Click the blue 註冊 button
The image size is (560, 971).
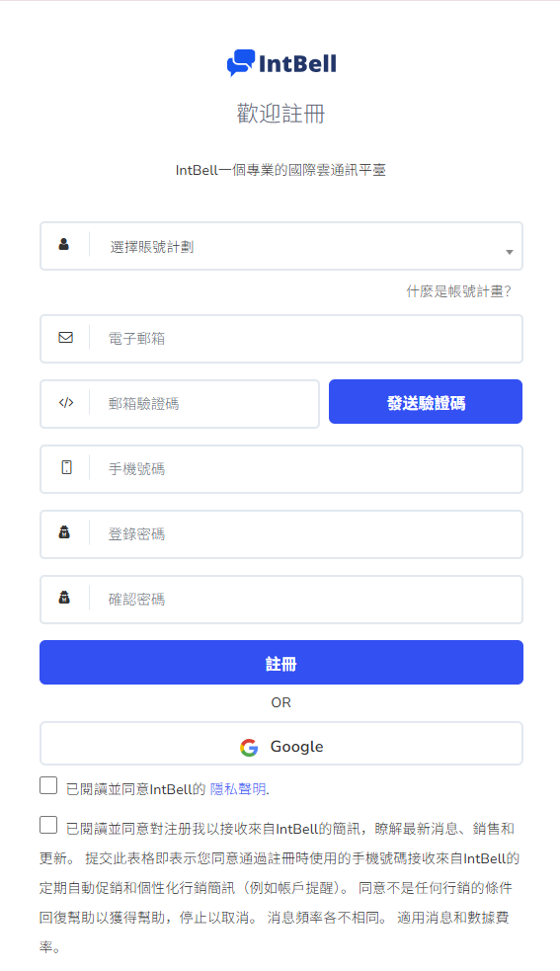pos(281,663)
